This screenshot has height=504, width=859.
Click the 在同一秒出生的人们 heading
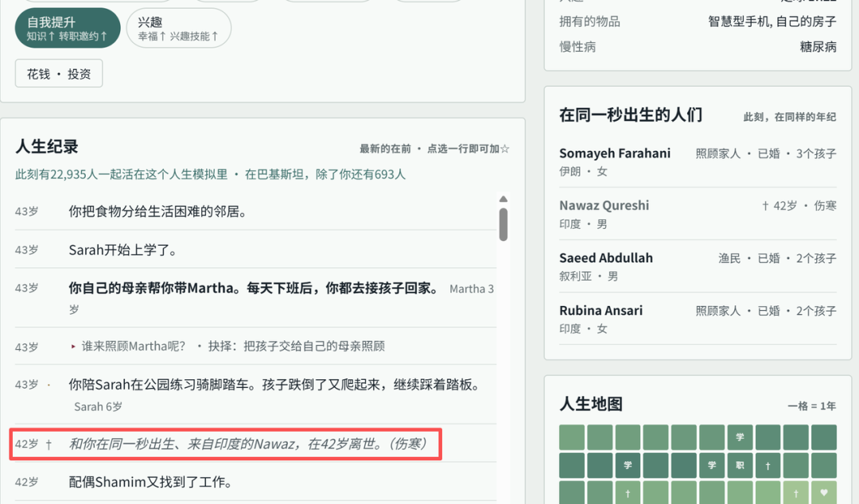(631, 115)
